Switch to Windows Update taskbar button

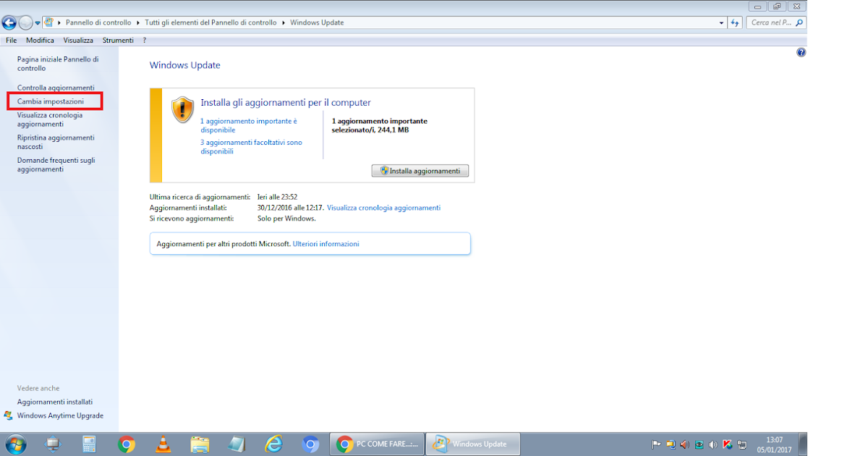pyautogui.click(x=472, y=444)
